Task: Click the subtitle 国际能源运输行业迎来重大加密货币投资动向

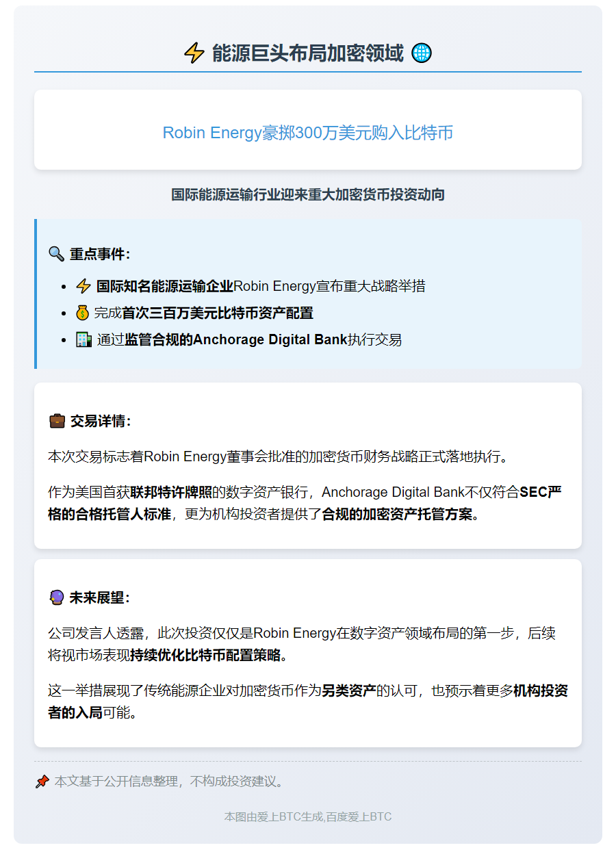Action: tap(308, 195)
